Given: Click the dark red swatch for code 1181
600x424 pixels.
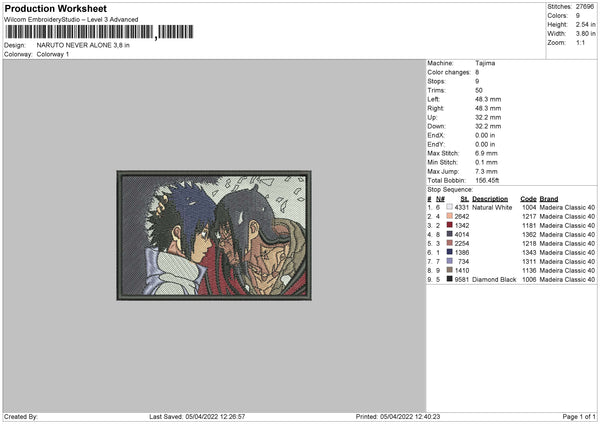Looking at the screenshot, I should 449,225.
